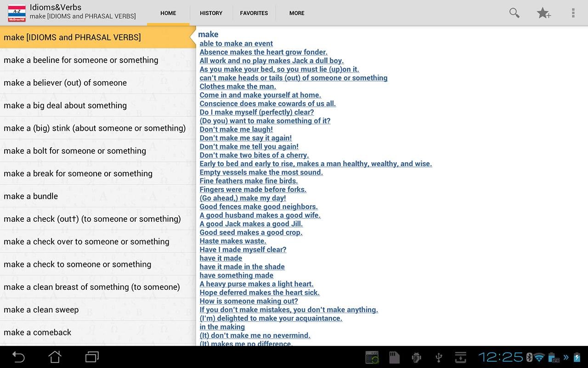Add entry to favorites star icon
Screen dimensions: 588x368
tap(544, 13)
